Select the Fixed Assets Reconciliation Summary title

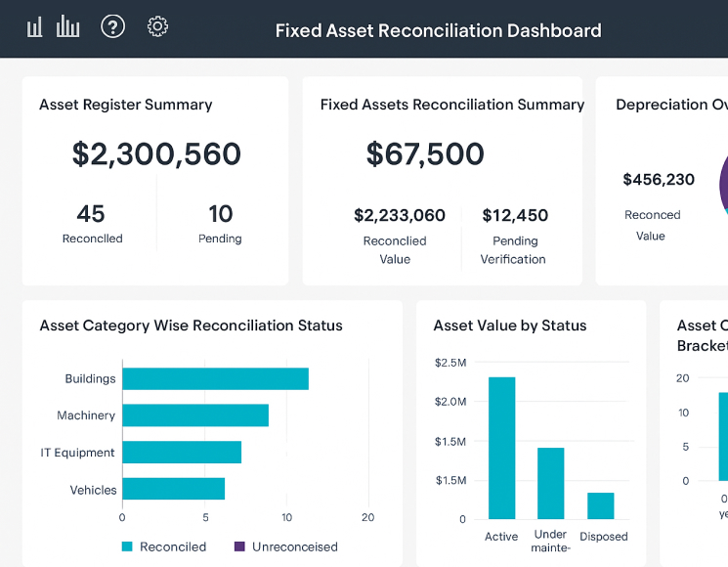452,105
